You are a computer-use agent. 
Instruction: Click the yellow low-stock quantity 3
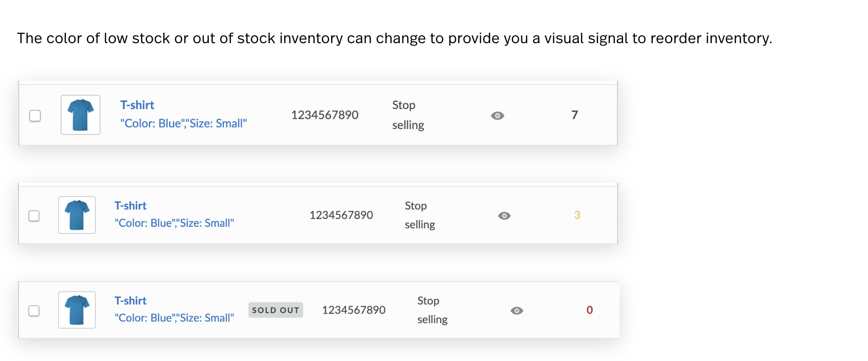[x=577, y=215]
